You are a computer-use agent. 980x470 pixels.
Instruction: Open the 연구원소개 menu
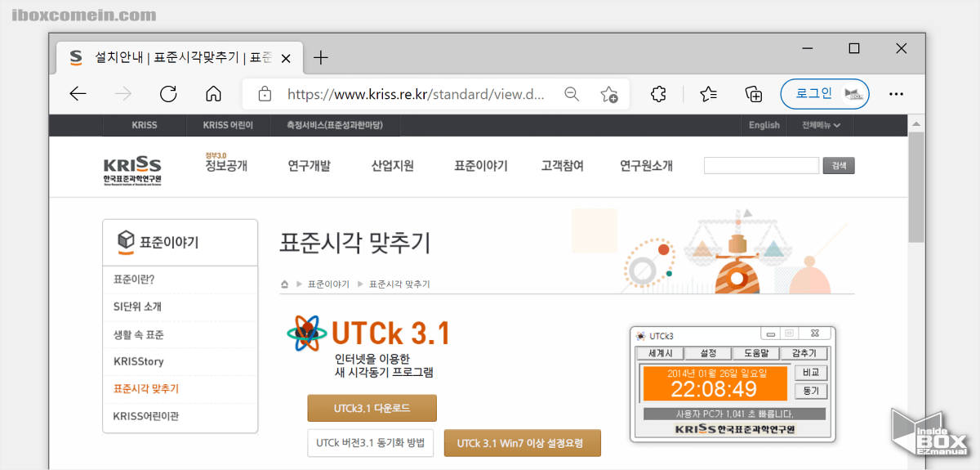(x=646, y=166)
